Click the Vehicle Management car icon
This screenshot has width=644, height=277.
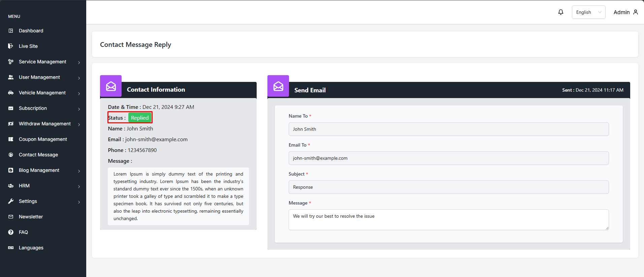point(11,93)
